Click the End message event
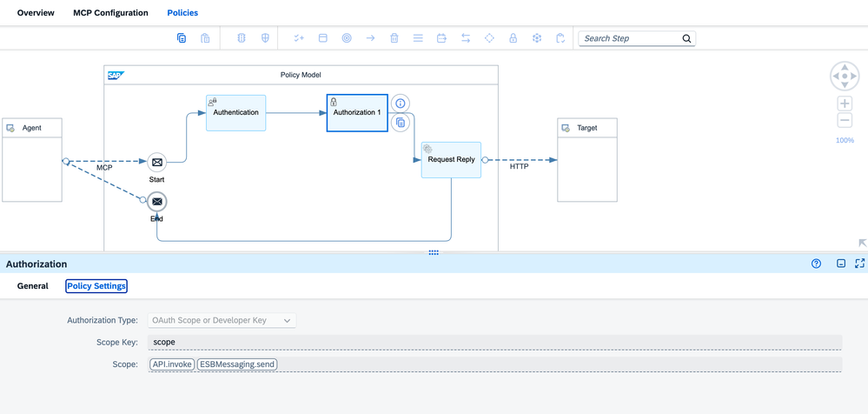The width and height of the screenshot is (868, 414). pyautogui.click(x=157, y=201)
